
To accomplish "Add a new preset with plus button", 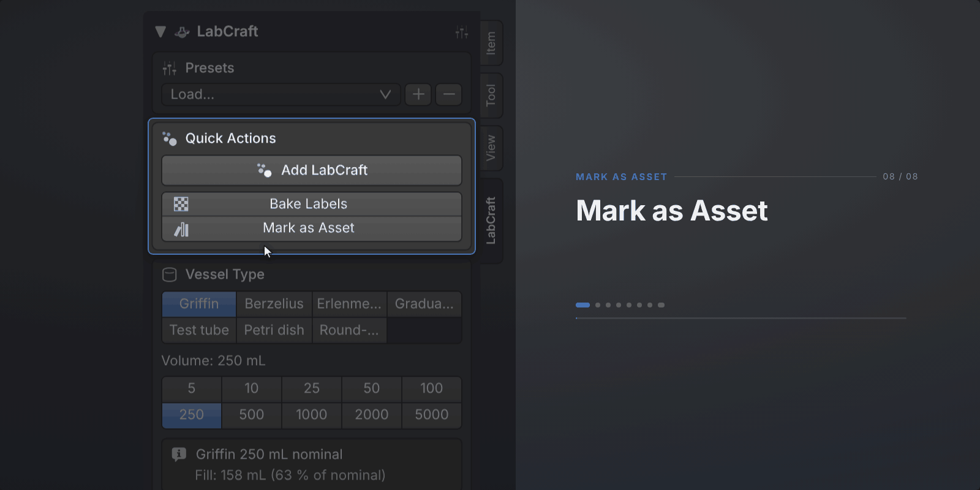I will 418,94.
